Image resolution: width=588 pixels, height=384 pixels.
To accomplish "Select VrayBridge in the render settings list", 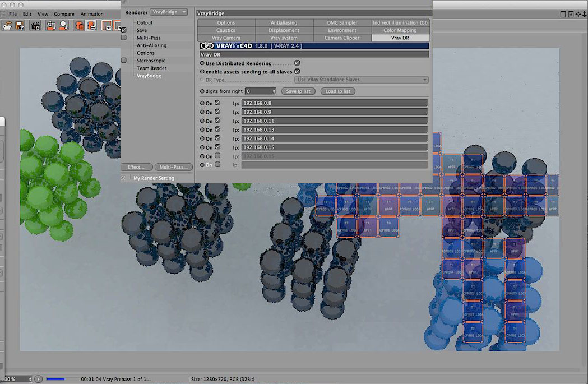I will click(149, 76).
